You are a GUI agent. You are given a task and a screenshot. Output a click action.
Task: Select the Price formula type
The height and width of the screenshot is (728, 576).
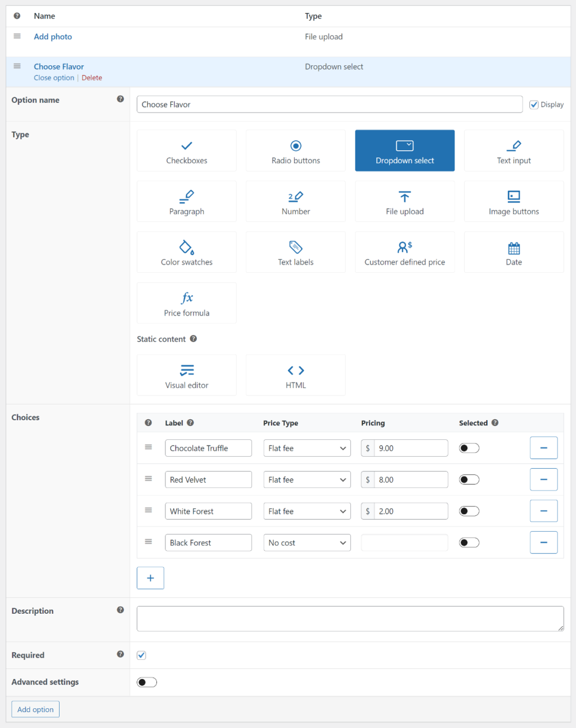[186, 303]
